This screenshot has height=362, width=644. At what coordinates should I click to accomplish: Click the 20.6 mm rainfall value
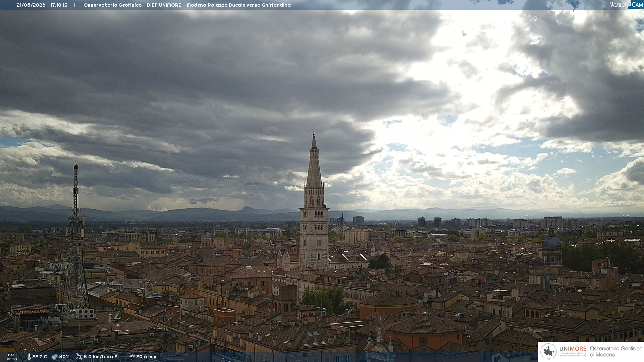(x=146, y=357)
